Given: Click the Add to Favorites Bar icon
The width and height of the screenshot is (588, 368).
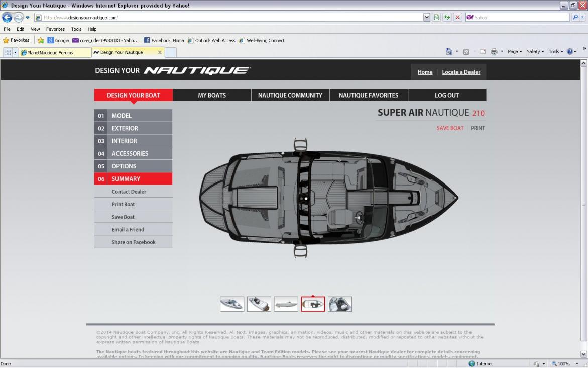Looking at the screenshot, I should pos(41,40).
